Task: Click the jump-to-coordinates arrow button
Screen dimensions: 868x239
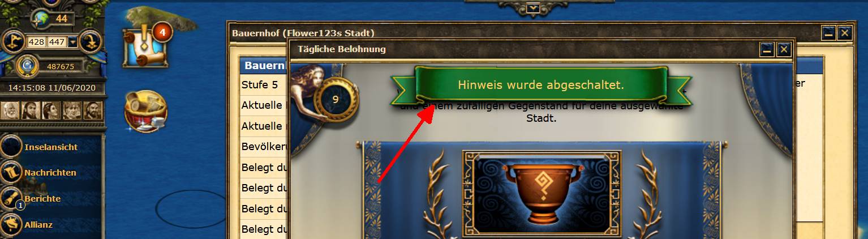Action: 90,41
